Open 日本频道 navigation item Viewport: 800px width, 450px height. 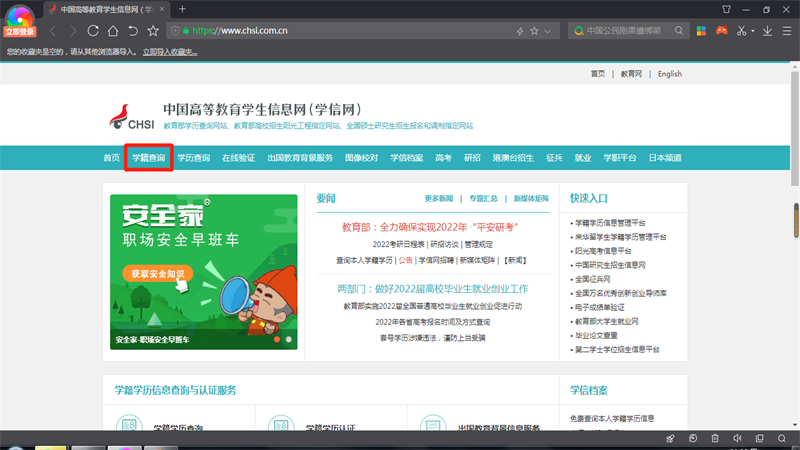tap(665, 158)
